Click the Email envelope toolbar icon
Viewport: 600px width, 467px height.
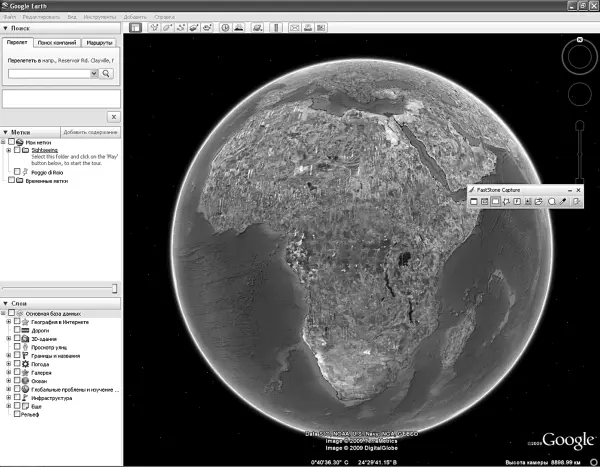coord(294,28)
